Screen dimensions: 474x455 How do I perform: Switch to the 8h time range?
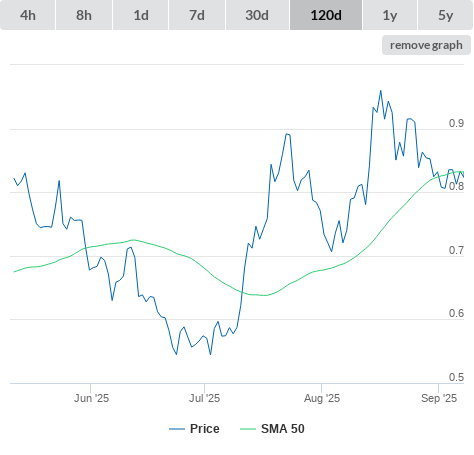click(84, 15)
